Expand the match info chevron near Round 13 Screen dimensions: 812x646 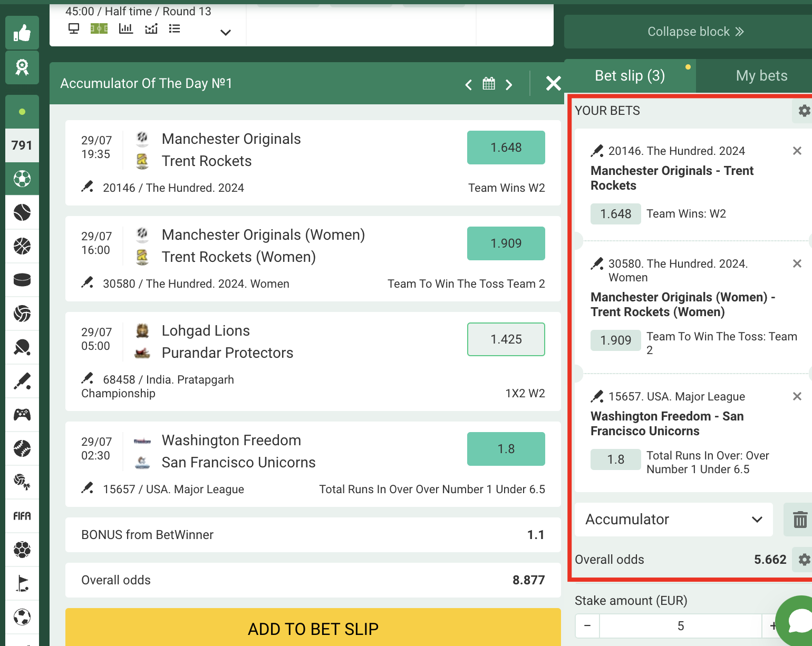click(226, 33)
